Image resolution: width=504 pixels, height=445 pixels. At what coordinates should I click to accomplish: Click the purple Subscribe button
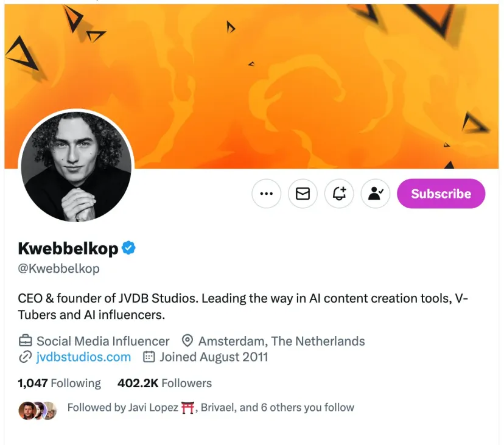(441, 194)
